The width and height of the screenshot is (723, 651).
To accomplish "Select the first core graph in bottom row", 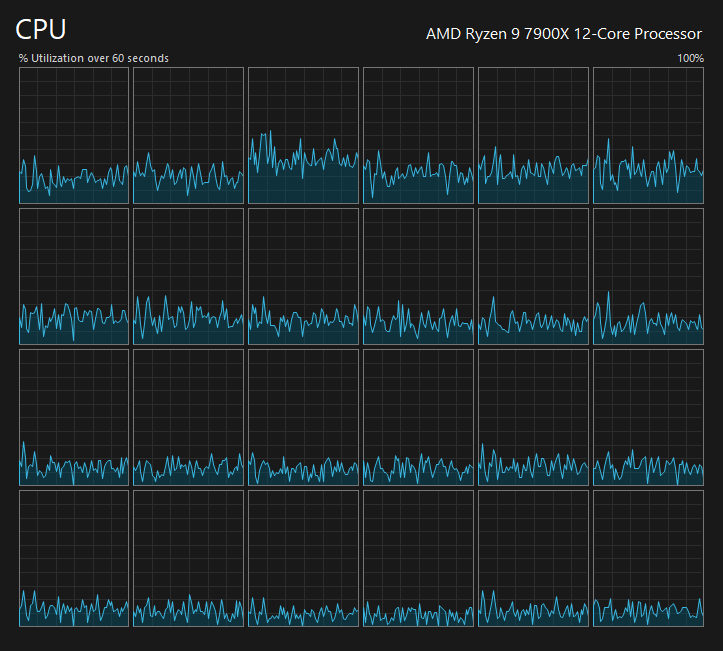I will [x=74, y=558].
